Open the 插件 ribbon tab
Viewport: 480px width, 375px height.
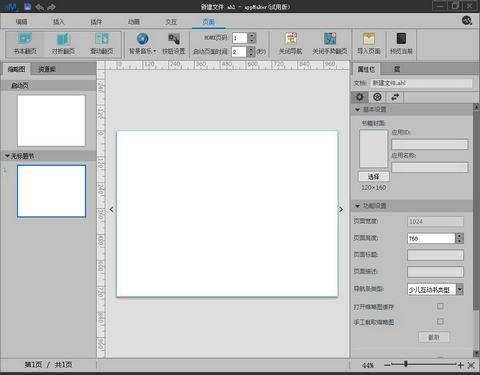[x=96, y=22]
